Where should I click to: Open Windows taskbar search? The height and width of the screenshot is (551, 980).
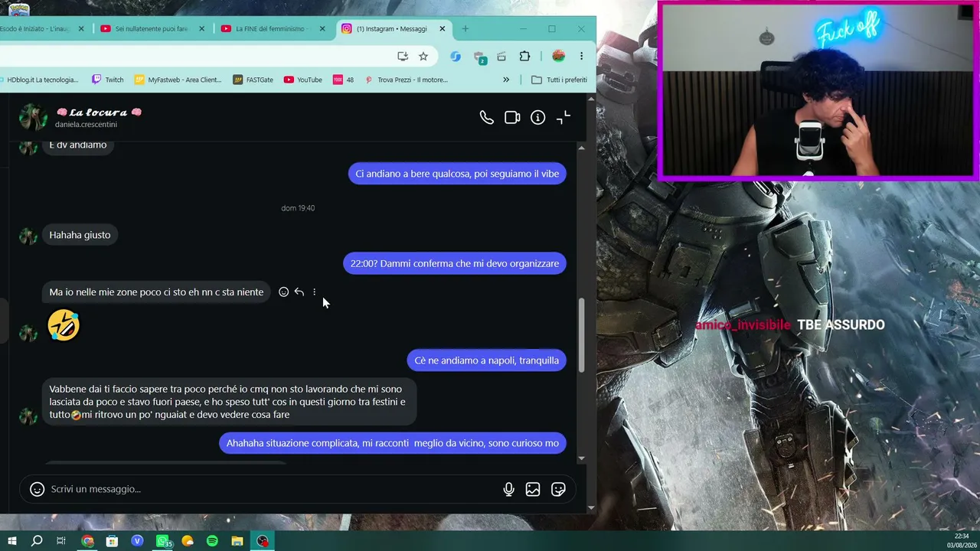point(36,541)
